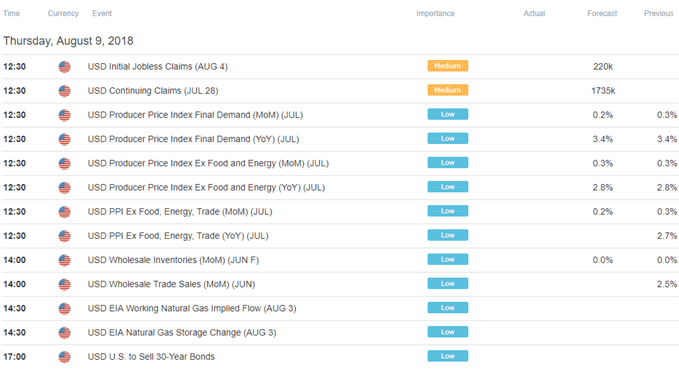Click the 1735k forecast value
The width and height of the screenshot is (679, 371).
(603, 91)
